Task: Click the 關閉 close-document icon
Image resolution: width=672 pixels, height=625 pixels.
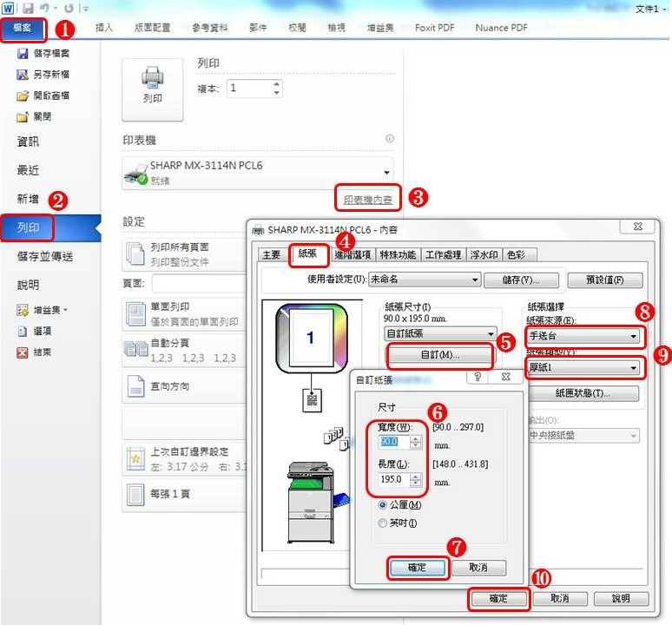Action: [23, 116]
